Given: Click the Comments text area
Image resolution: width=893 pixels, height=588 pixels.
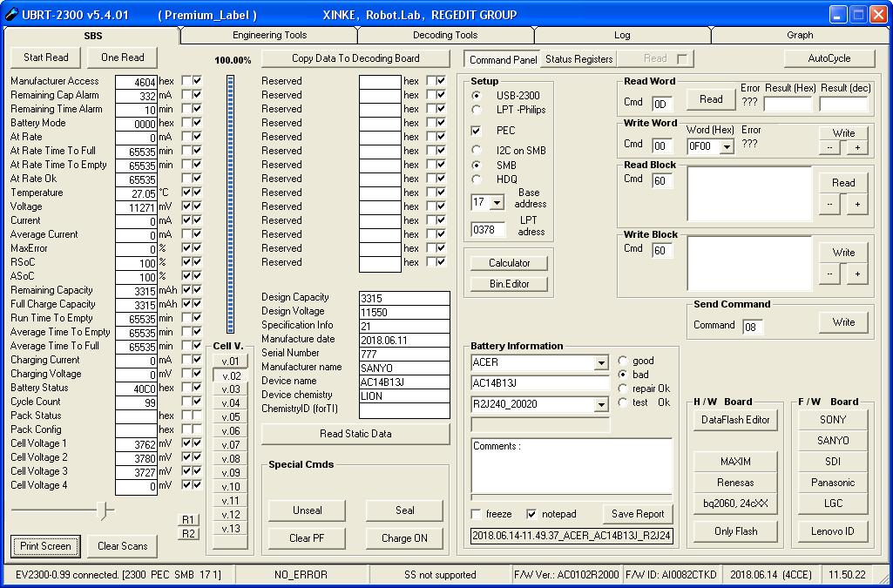Looking at the screenshot, I should click(572, 466).
